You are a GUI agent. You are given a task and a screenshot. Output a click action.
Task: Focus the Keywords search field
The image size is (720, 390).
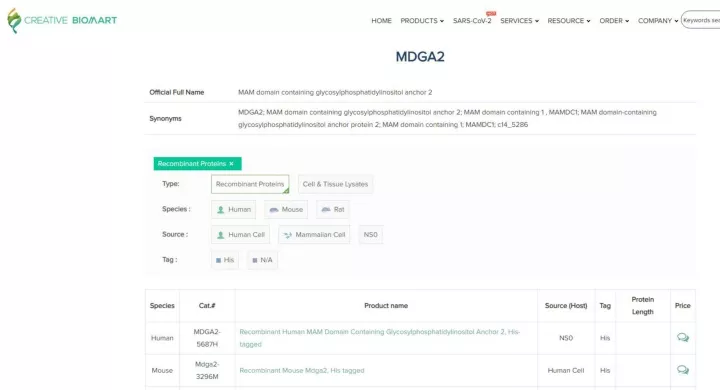pyautogui.click(x=701, y=20)
